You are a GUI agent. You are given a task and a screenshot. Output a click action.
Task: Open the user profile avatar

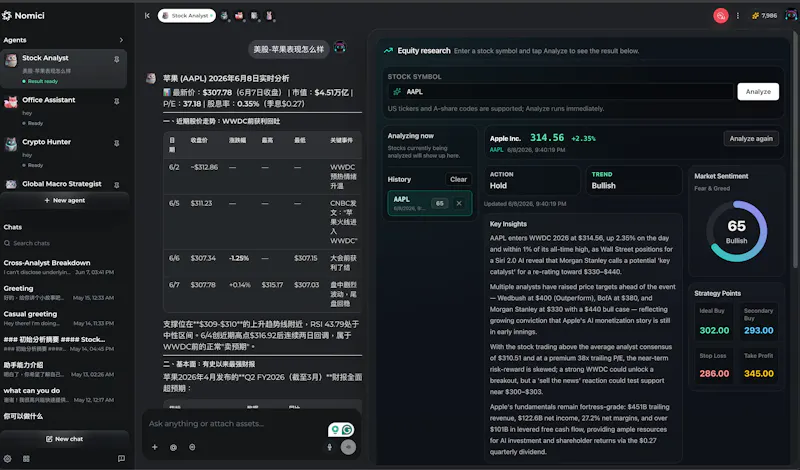tap(791, 15)
